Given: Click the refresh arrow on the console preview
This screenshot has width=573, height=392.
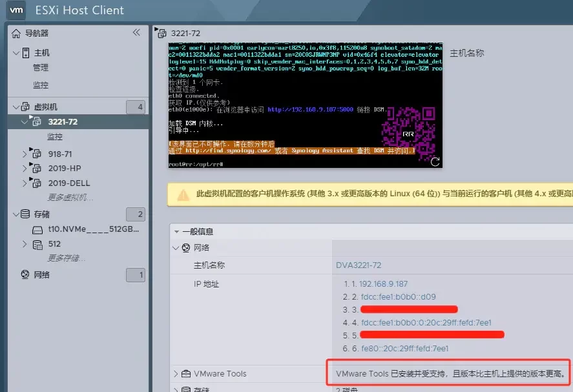Looking at the screenshot, I should pos(433,162).
